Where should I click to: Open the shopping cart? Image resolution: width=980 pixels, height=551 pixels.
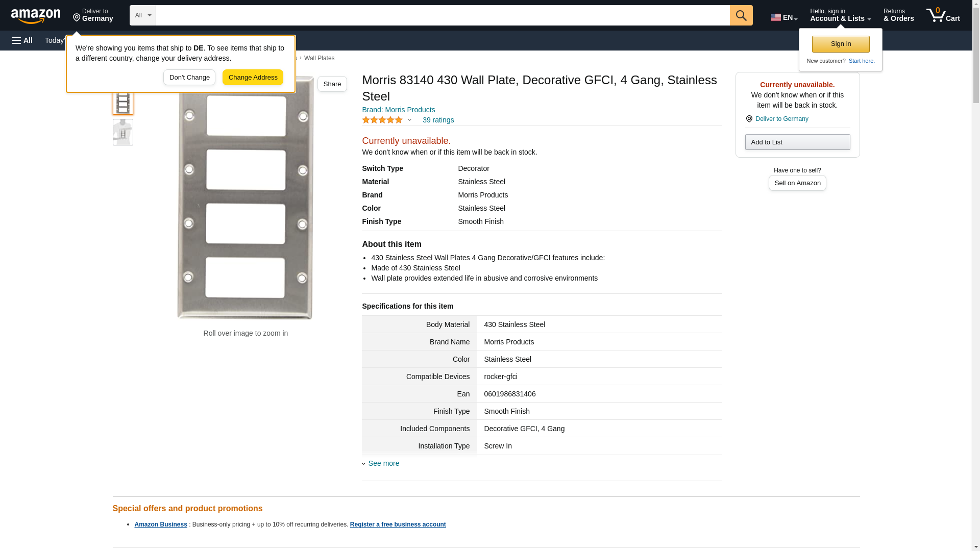pyautogui.click(x=943, y=15)
